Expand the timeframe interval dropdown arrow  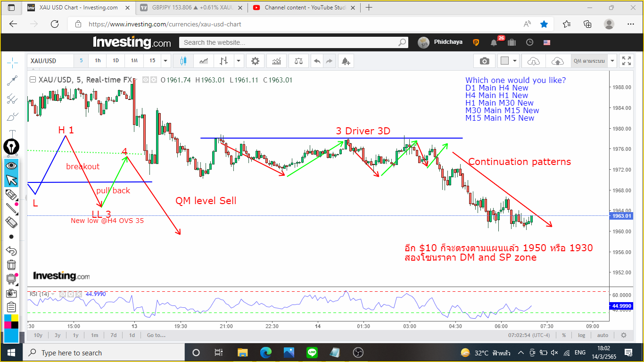tap(165, 61)
